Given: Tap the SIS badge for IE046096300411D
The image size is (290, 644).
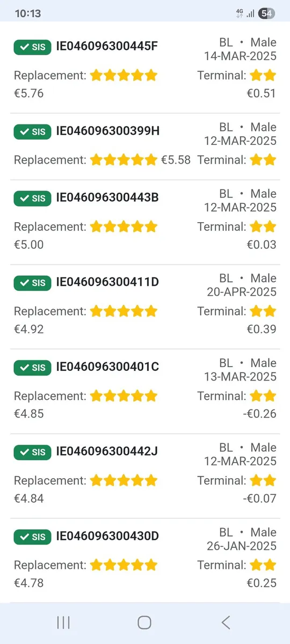Looking at the screenshot, I should pyautogui.click(x=33, y=282).
